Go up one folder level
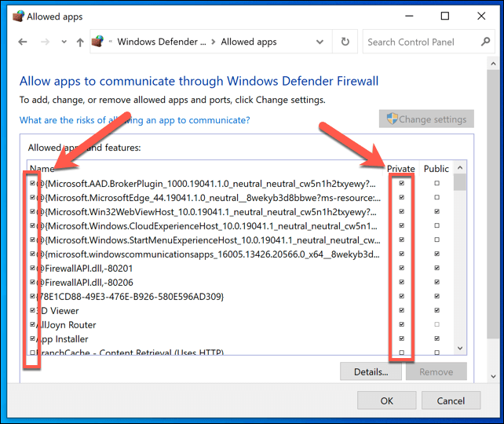This screenshot has height=424, width=504. [x=80, y=42]
